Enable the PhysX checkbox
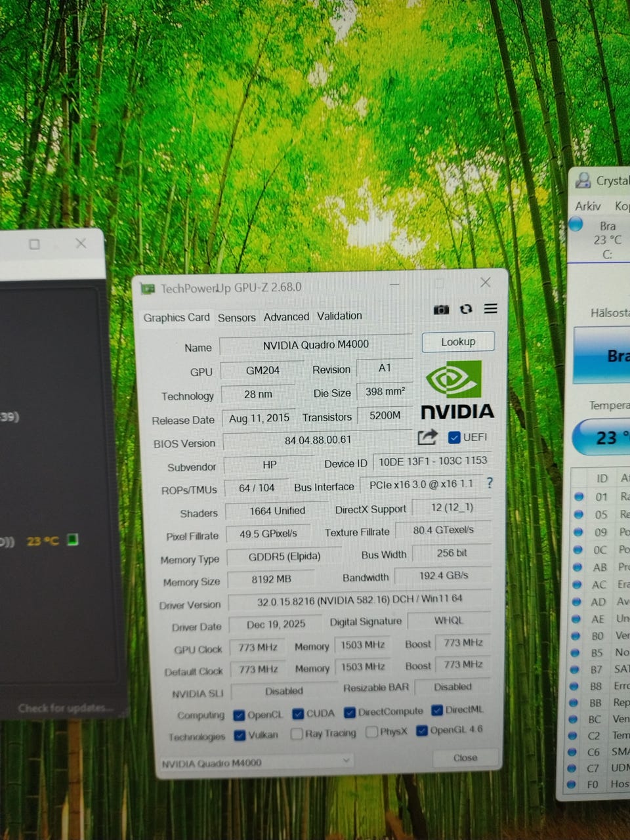Image resolution: width=630 pixels, height=840 pixels. (371, 732)
